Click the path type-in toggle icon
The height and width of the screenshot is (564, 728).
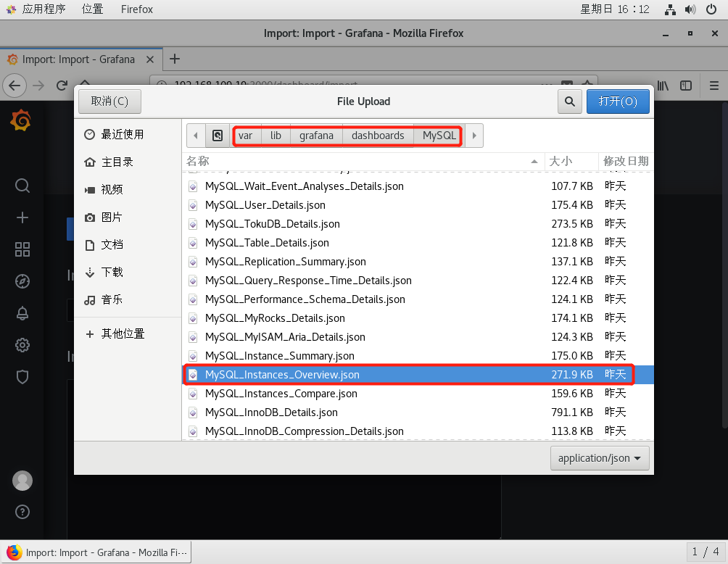click(x=218, y=136)
